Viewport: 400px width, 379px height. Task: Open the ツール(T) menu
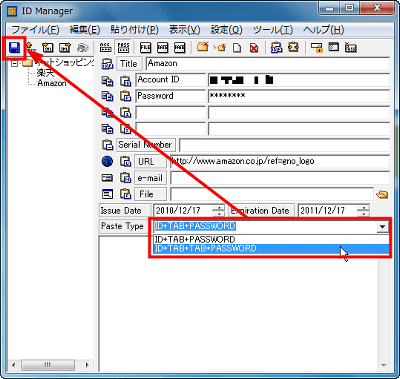(x=273, y=30)
